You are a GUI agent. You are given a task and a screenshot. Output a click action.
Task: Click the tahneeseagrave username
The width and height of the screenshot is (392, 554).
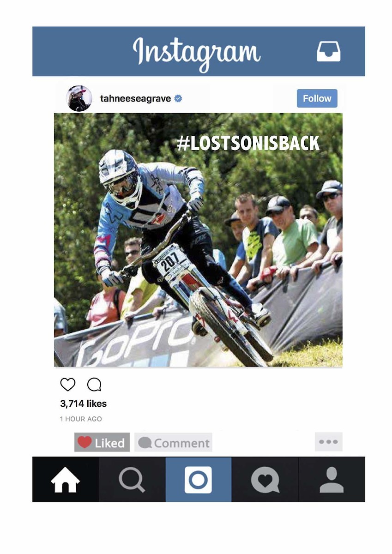136,98
